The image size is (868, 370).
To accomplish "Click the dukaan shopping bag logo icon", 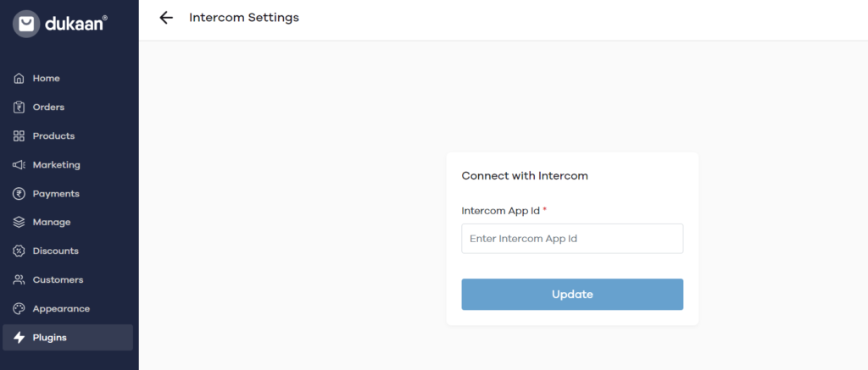I will point(26,24).
